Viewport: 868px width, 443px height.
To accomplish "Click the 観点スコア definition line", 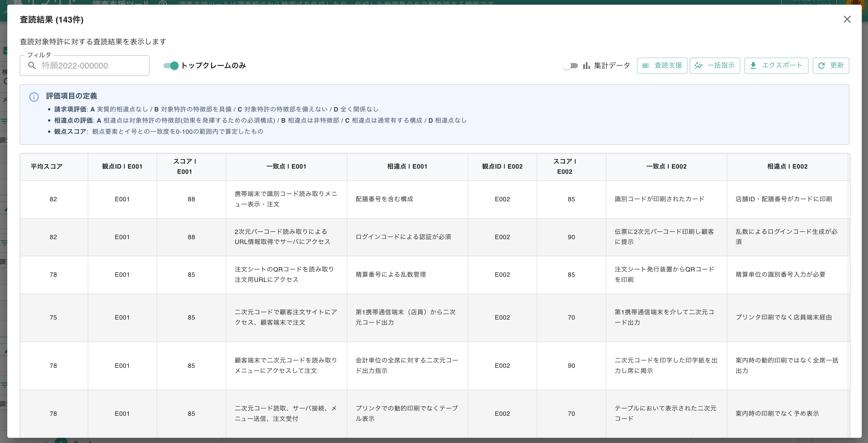I will point(158,131).
